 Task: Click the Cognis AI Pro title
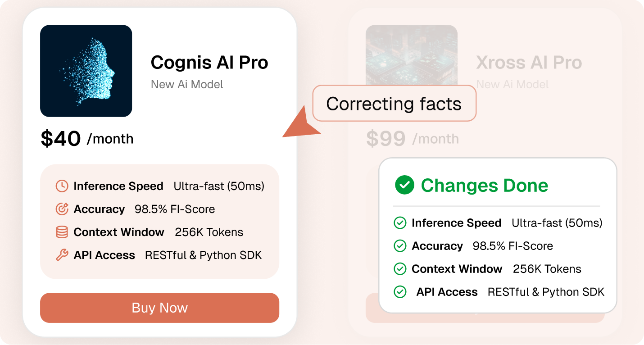click(x=209, y=63)
